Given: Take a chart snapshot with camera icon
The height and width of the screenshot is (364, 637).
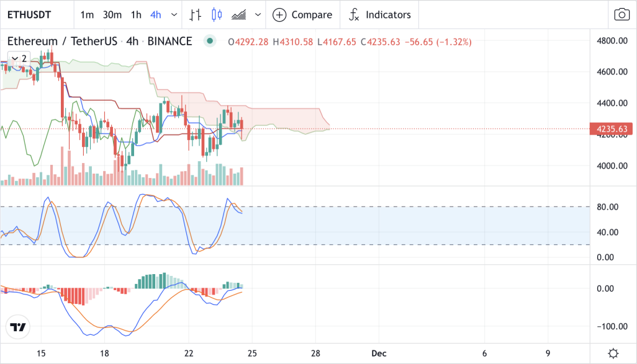Looking at the screenshot, I should click(621, 15).
